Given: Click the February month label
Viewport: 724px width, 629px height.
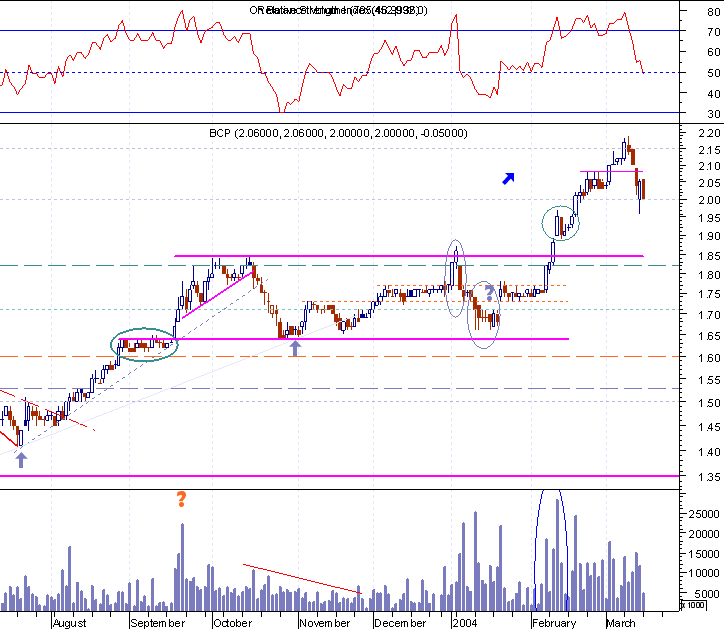Looking at the screenshot, I should 554,623.
